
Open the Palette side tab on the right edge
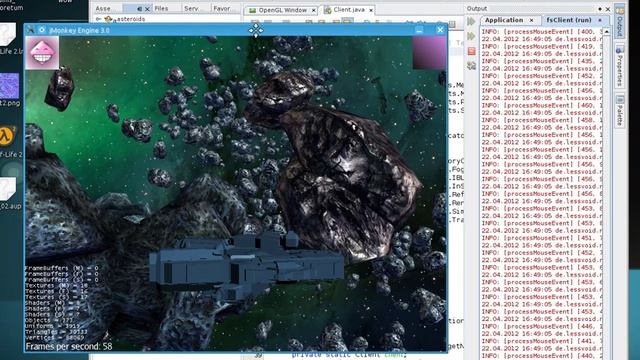[x=620, y=111]
